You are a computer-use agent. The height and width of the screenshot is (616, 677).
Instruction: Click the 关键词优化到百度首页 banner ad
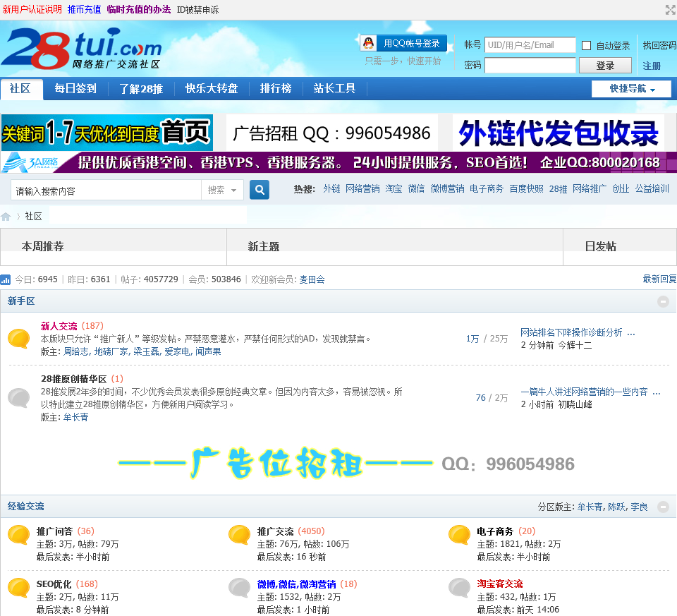(x=107, y=133)
